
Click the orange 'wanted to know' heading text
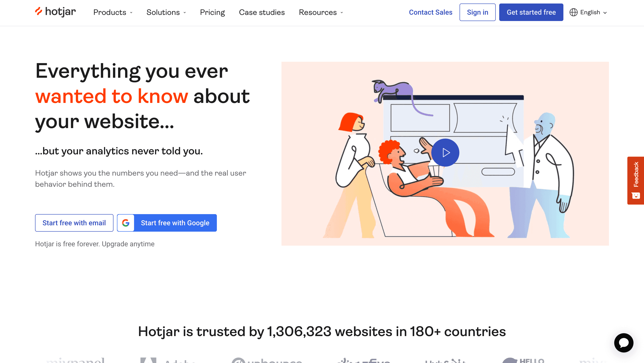point(111,96)
